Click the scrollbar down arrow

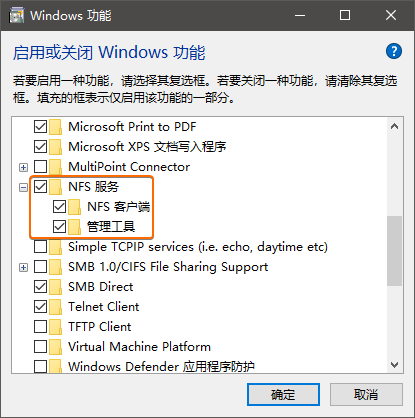[394, 365]
